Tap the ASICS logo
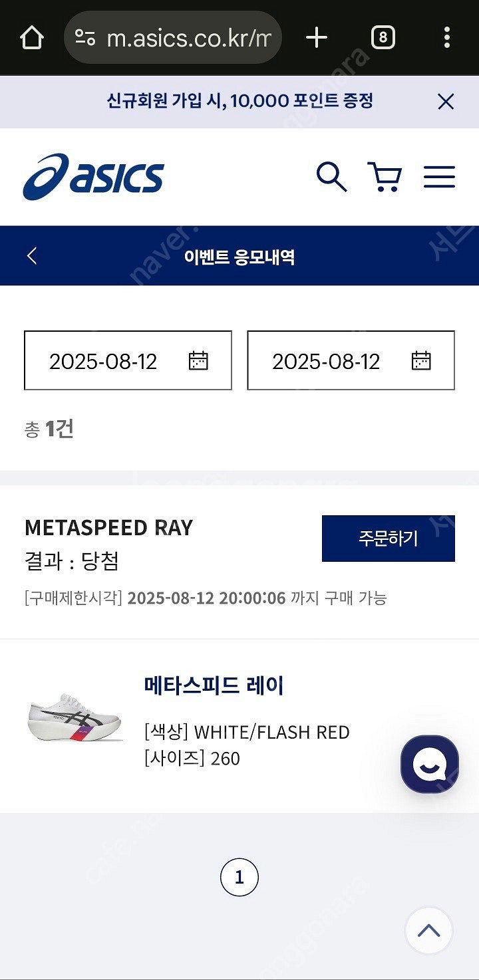479x980 pixels. pyautogui.click(x=93, y=177)
